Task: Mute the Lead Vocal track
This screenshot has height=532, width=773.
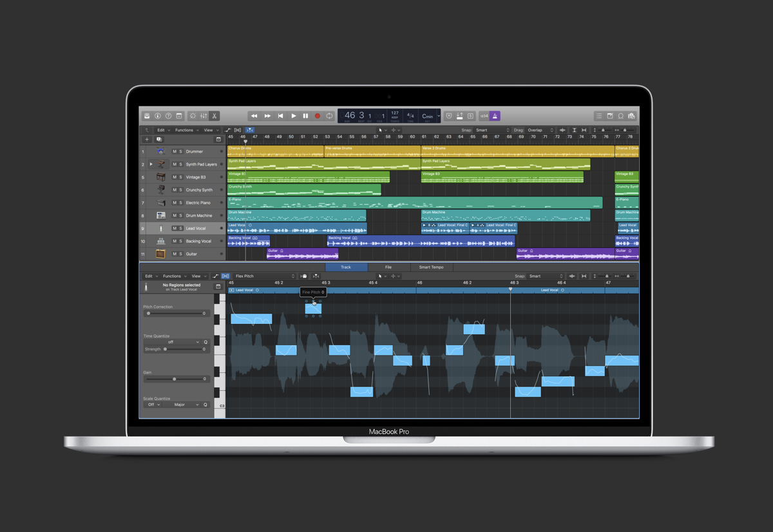Action: pos(174,228)
